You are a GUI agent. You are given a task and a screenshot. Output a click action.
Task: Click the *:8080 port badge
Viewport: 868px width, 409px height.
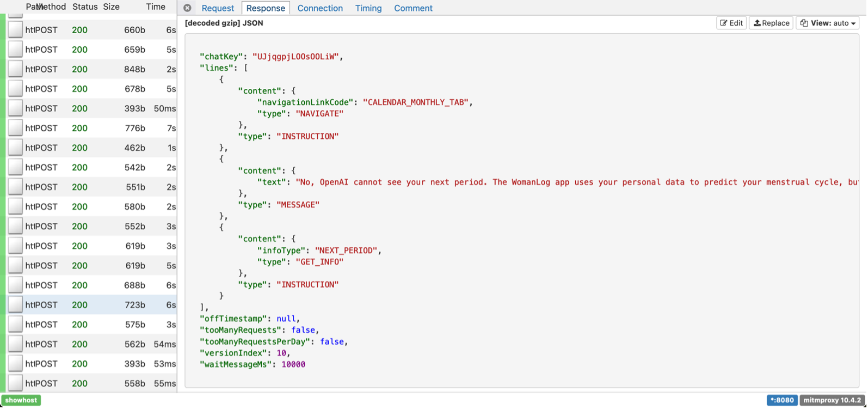click(782, 400)
